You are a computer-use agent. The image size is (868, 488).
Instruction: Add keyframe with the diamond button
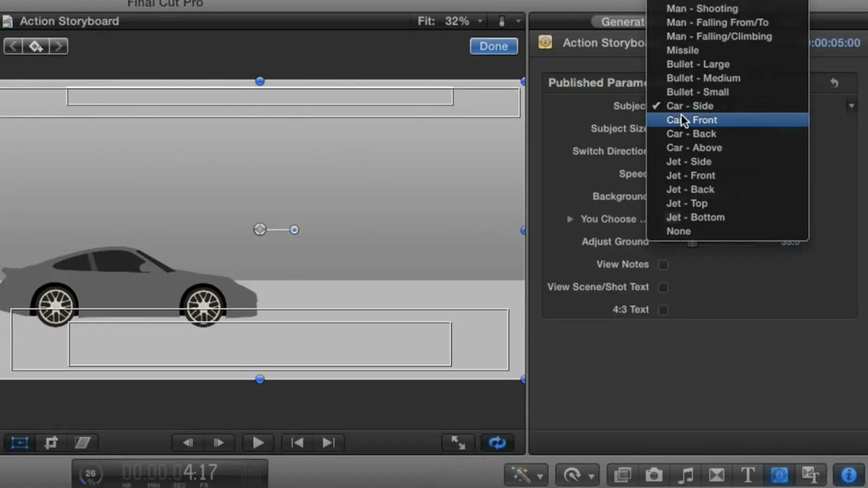[35, 46]
